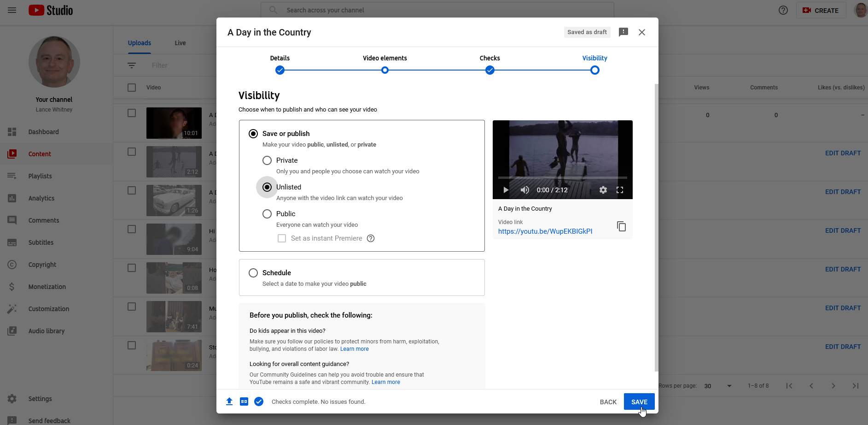Open Learn more about Community Guidelines
868x425 pixels.
[386, 382]
